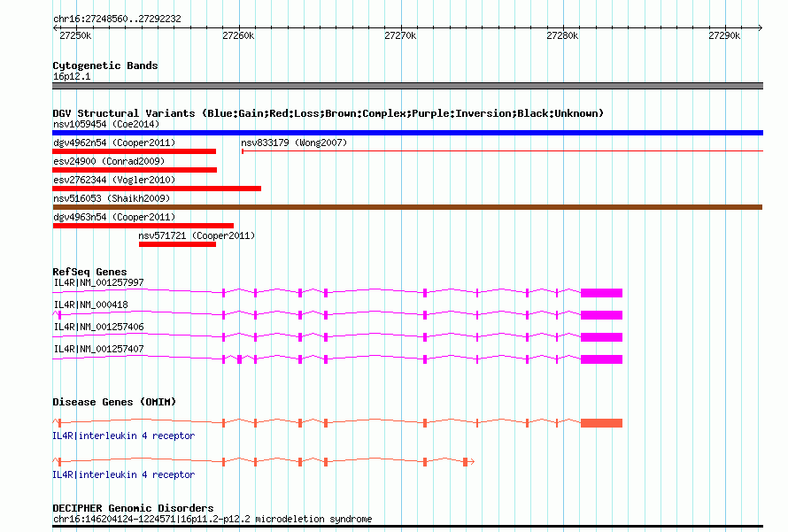Open the IL4R|NM_000418 transcript label
Screen dimensions: 788x532
pyautogui.click(x=90, y=305)
